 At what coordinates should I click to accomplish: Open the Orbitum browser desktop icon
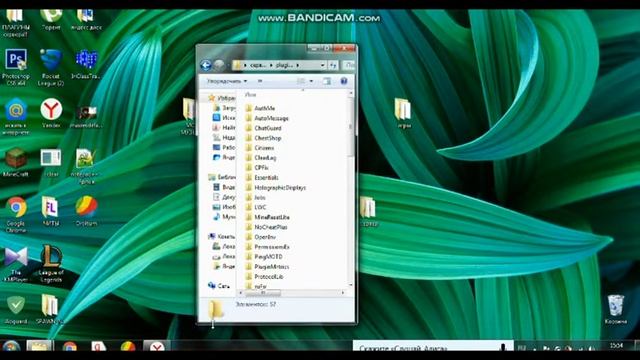click(86, 211)
